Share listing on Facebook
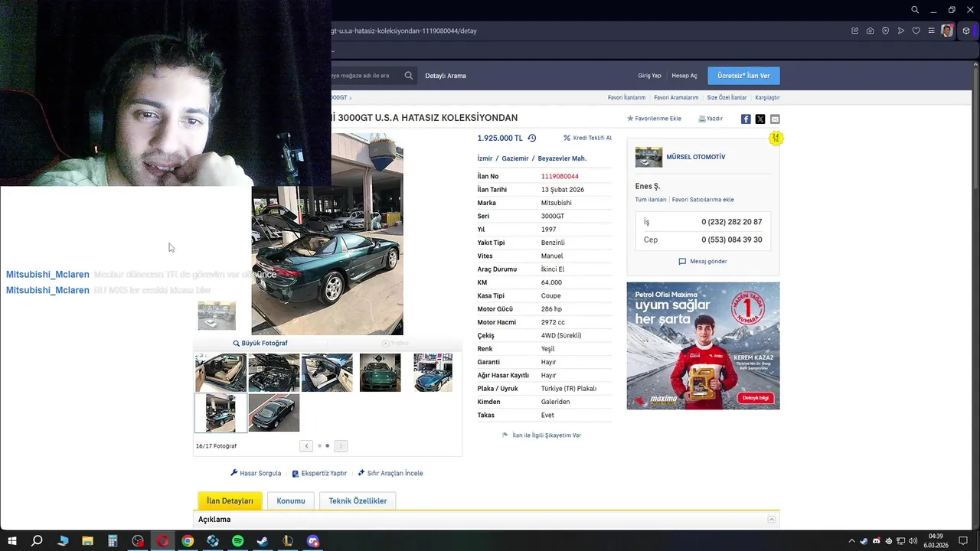 coord(746,119)
